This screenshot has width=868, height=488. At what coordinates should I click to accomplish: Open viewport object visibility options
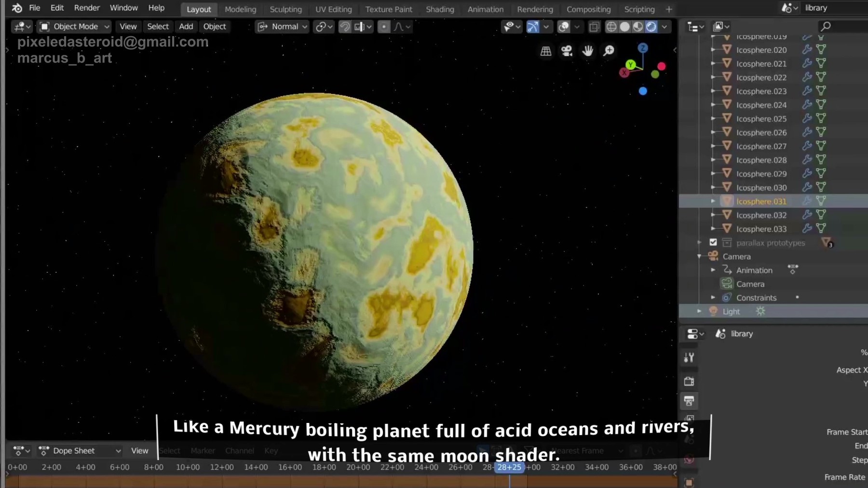coord(512,26)
